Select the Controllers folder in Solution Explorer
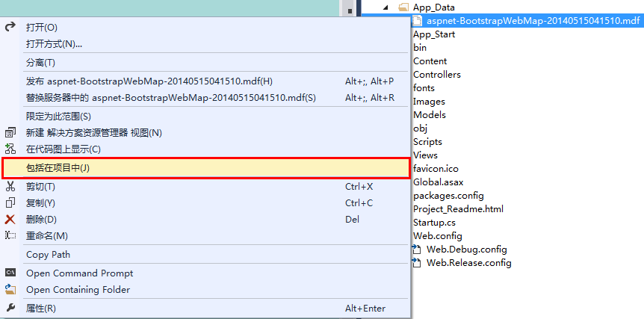644x319 pixels. click(x=436, y=74)
